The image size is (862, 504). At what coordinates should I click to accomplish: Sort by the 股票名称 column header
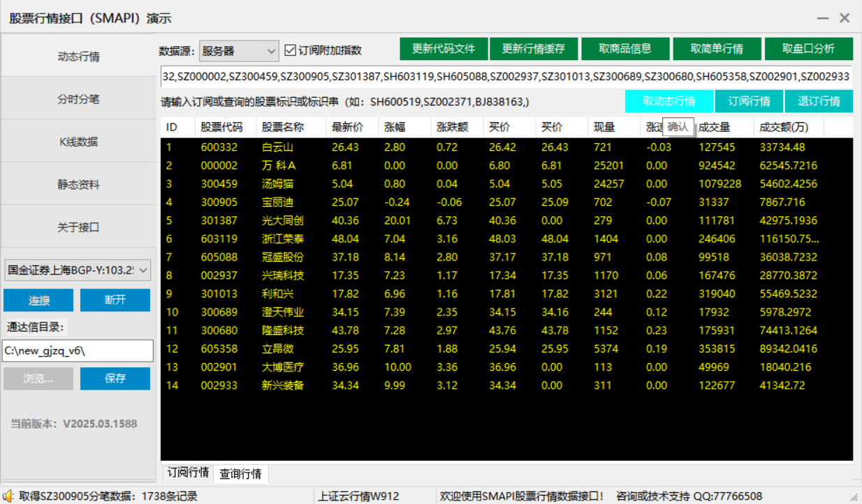(291, 127)
